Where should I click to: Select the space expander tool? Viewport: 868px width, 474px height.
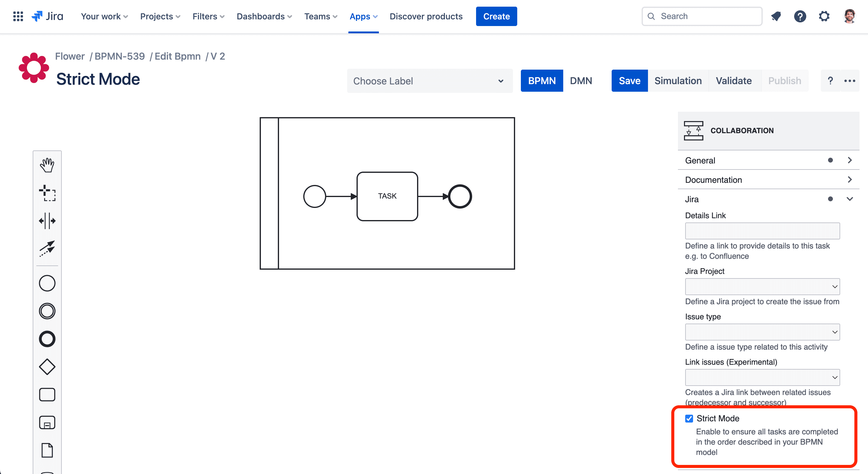coord(47,221)
